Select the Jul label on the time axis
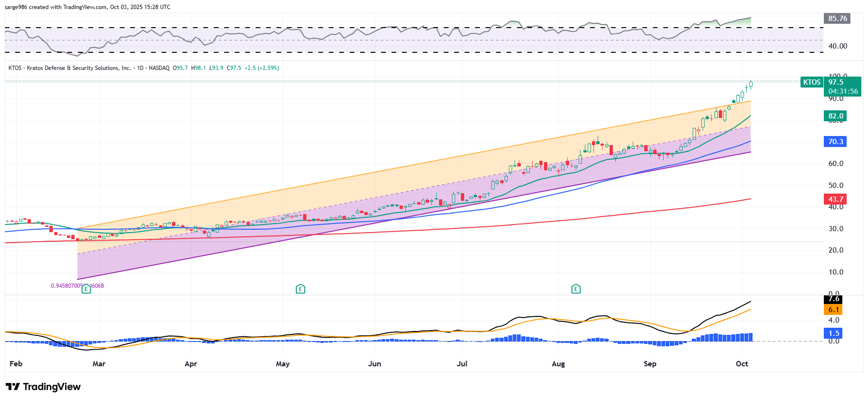 (x=462, y=364)
